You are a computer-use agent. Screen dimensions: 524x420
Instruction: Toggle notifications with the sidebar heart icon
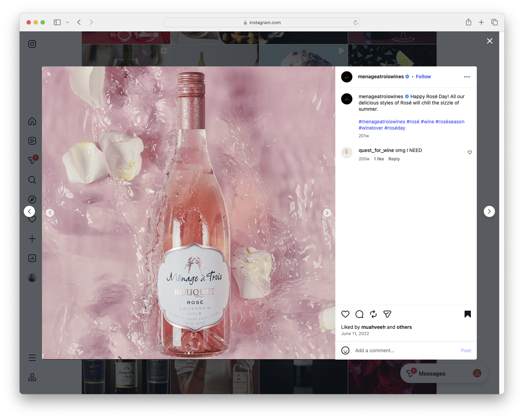pos(32,219)
